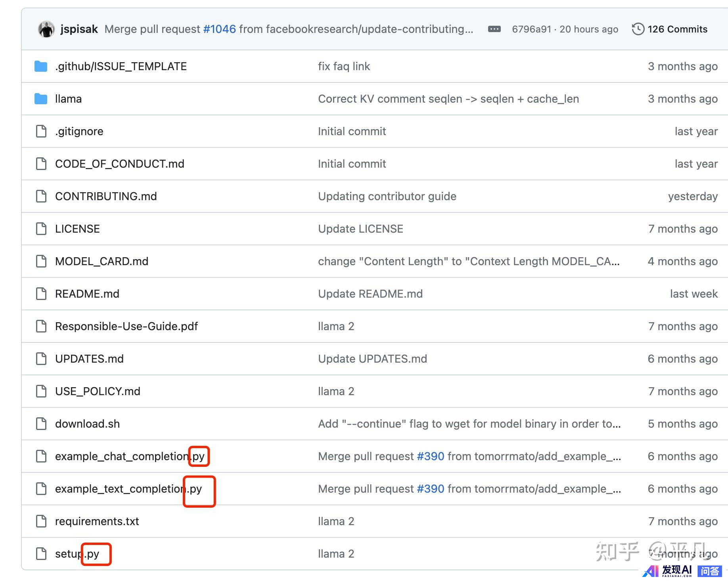Click 'yesterday' timestamp on CONTRIBUTING.md row
Viewport: 728px width, 581px height.
(693, 196)
